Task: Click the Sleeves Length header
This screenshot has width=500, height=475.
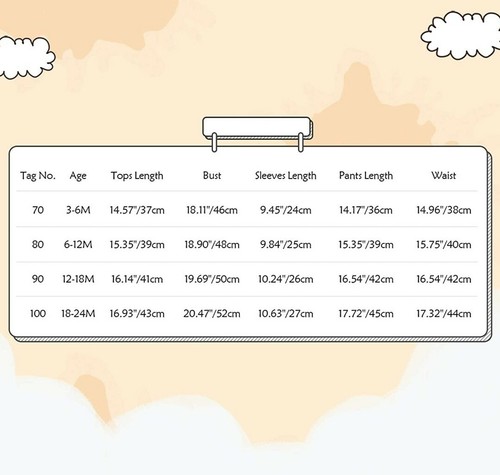Action: point(286,176)
